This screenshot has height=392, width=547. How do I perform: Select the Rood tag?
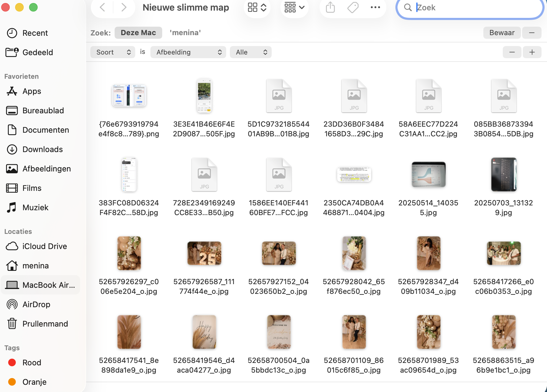pos(32,362)
